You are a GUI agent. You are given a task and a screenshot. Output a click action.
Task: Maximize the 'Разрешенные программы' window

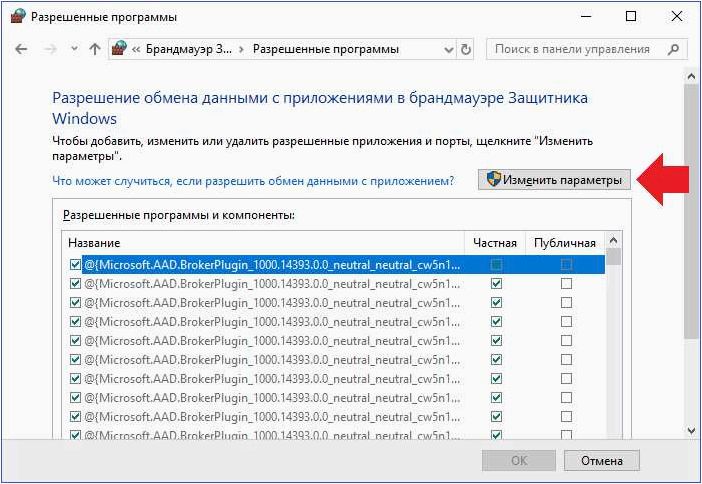pos(631,17)
